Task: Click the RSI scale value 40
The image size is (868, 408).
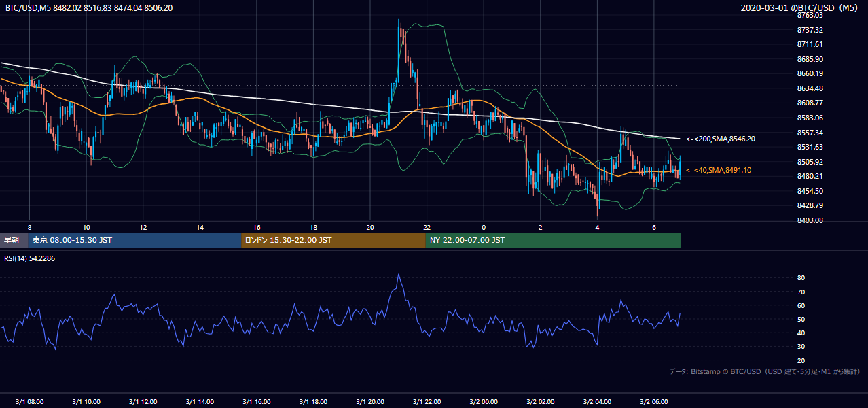Action: tap(801, 333)
